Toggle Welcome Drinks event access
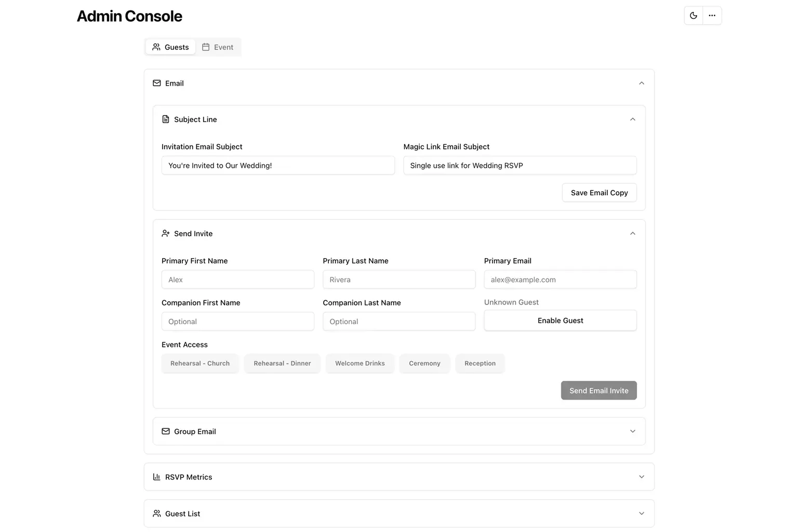The width and height of the screenshot is (798, 532). 360,363
